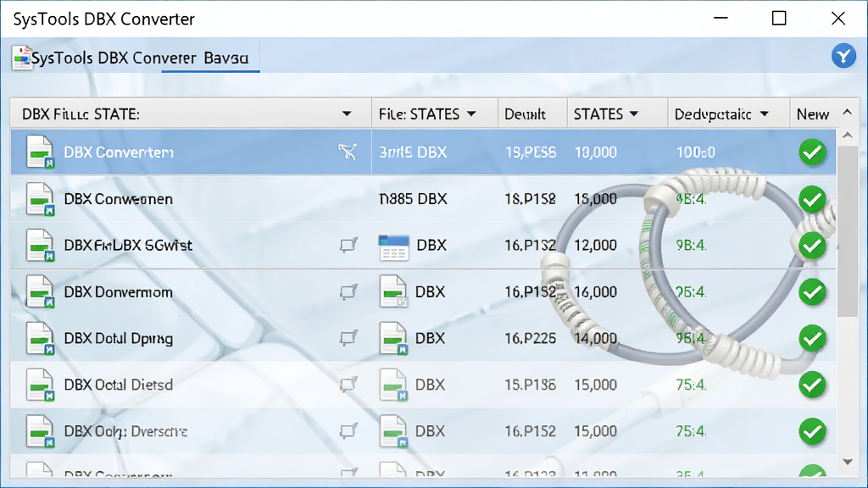Screen dimensions: 868x488
Task: Click the Ո885 DBX cell
Action: [x=413, y=199]
